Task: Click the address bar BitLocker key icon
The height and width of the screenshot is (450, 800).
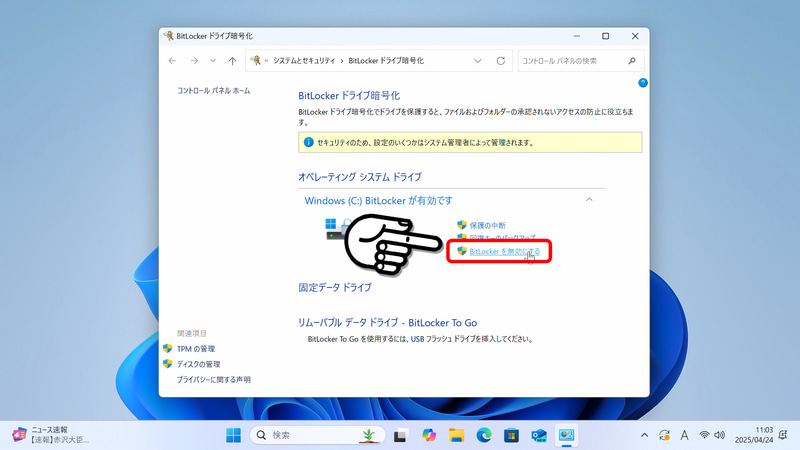Action: pos(256,60)
